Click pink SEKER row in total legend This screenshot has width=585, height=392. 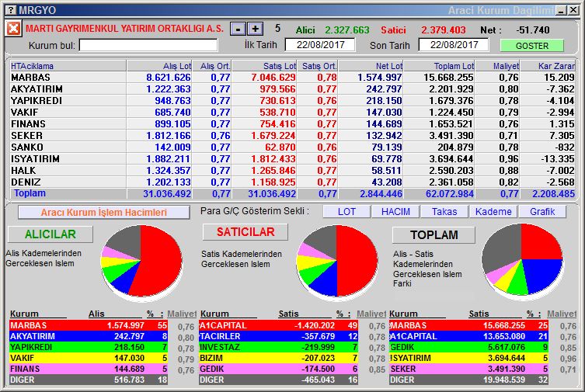(469, 369)
